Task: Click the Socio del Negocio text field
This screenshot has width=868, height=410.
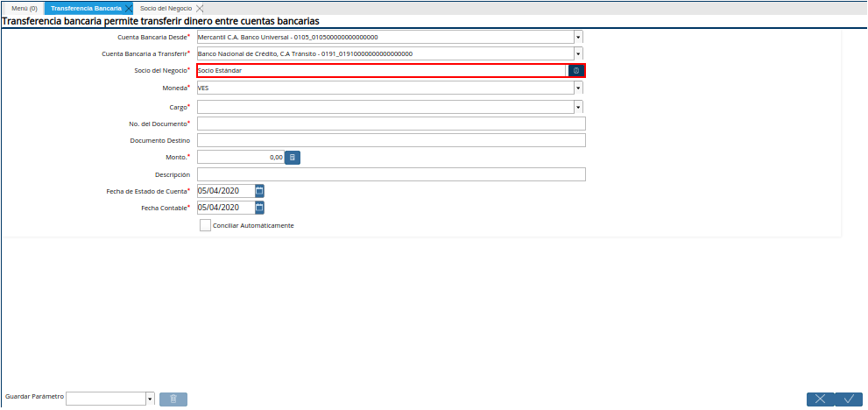Action: click(382, 71)
